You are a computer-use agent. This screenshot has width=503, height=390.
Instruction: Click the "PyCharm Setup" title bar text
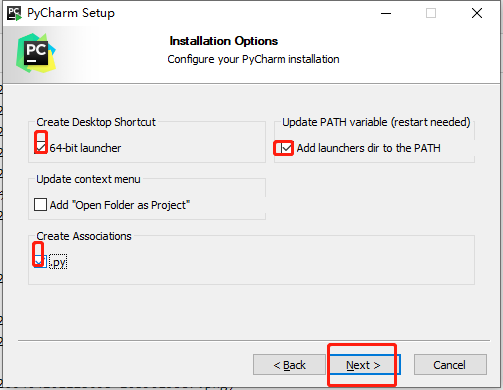coord(71,13)
